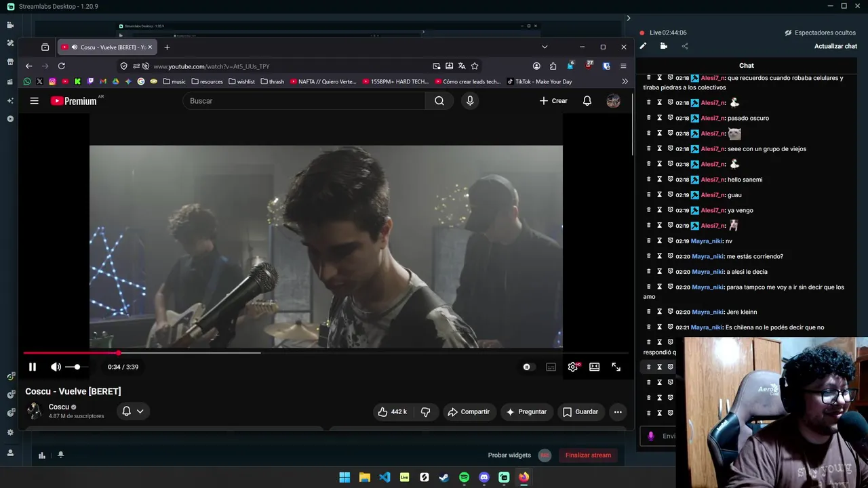Open the thrash bookmarks folder
868x488 pixels.
pos(272,81)
